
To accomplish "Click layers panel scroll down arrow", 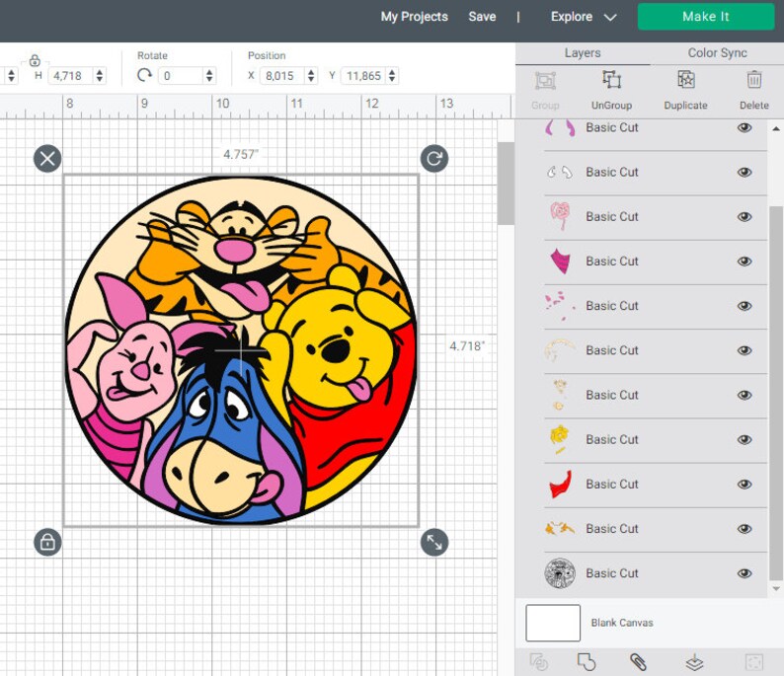I will (776, 588).
